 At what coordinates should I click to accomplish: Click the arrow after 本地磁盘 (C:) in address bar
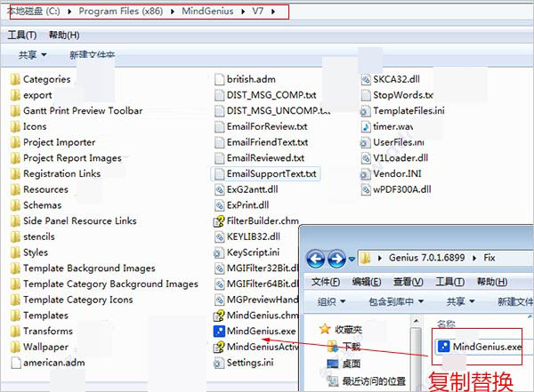[69, 12]
